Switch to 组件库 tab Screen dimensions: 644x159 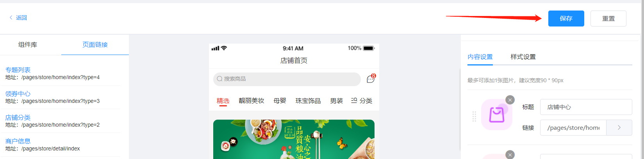[x=28, y=45]
